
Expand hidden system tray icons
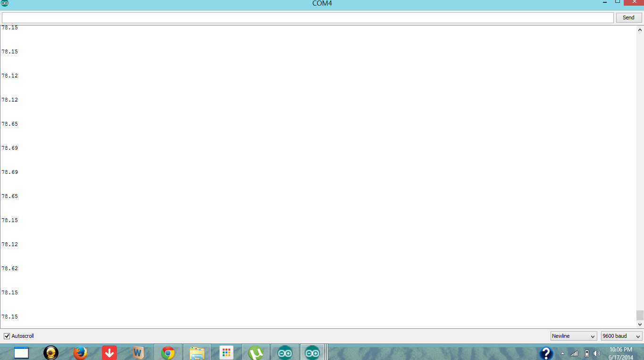(562, 353)
